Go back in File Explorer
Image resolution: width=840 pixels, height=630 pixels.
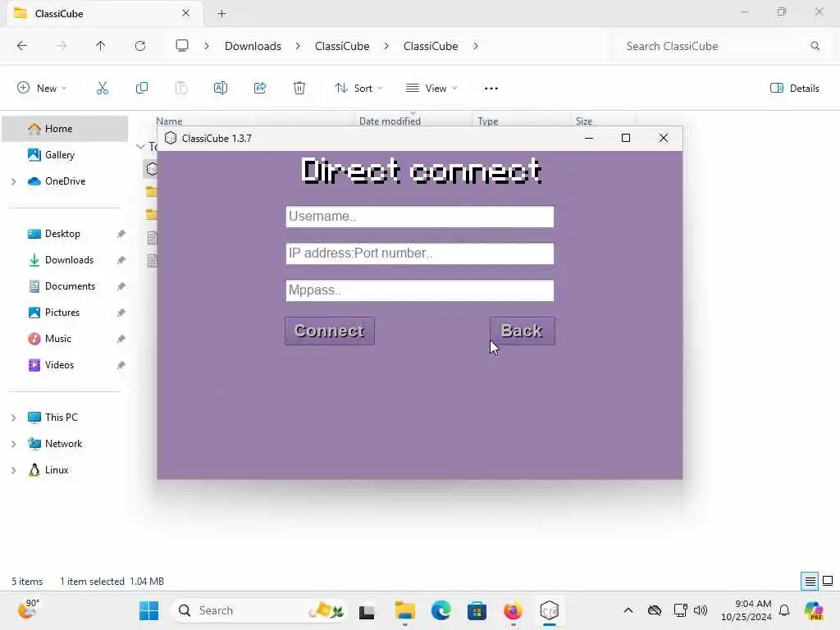pos(22,46)
